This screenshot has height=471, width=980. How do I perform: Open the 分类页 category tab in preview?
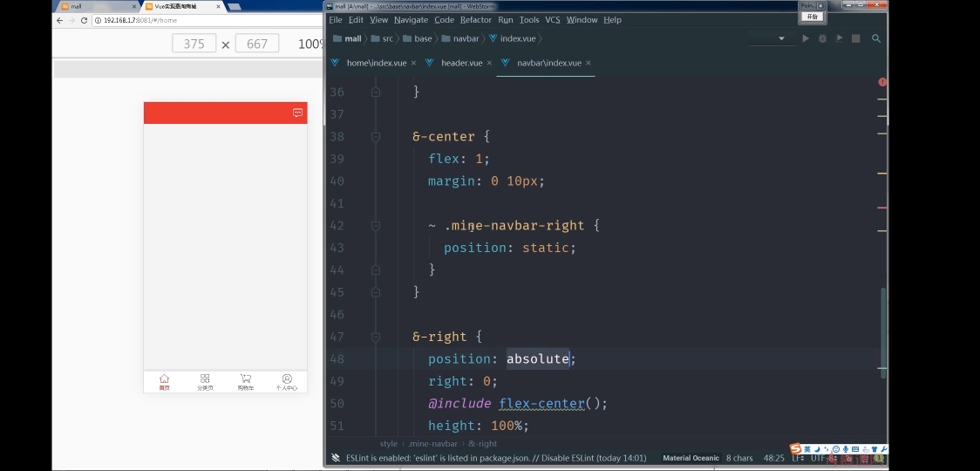pyautogui.click(x=205, y=382)
